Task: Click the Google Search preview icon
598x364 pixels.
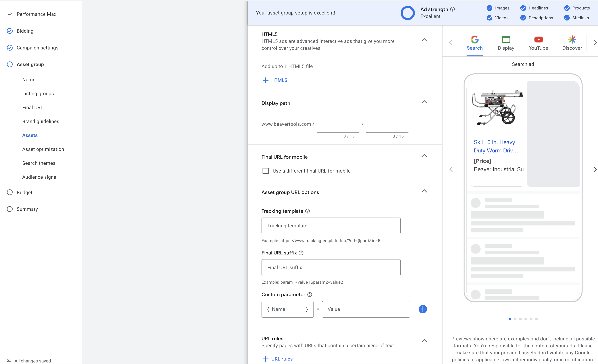Action: pos(475,39)
